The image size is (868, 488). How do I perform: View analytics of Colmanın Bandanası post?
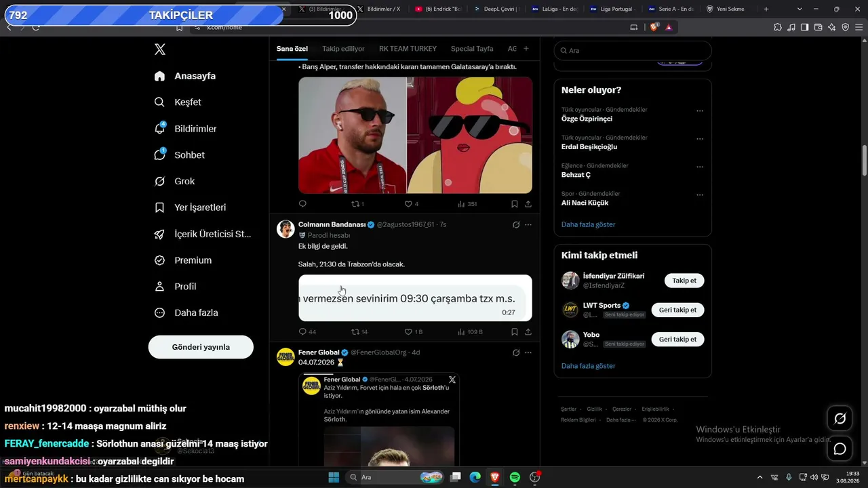[470, 332]
